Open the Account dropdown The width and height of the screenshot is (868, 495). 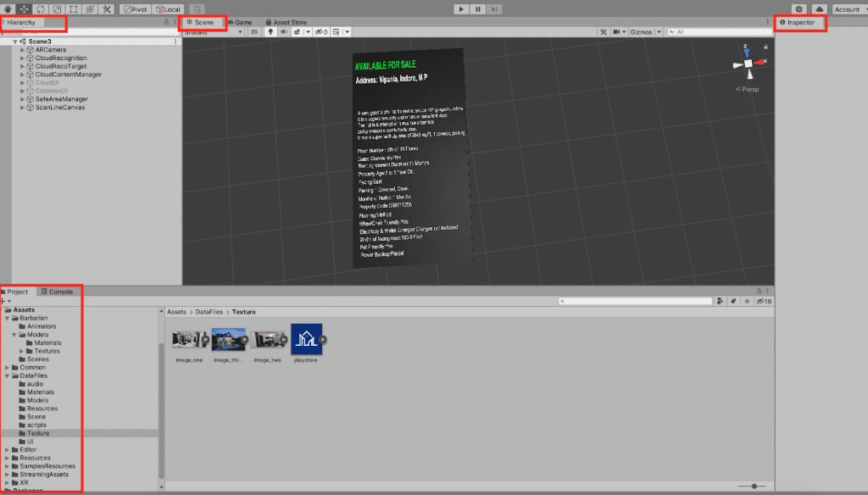coord(849,9)
